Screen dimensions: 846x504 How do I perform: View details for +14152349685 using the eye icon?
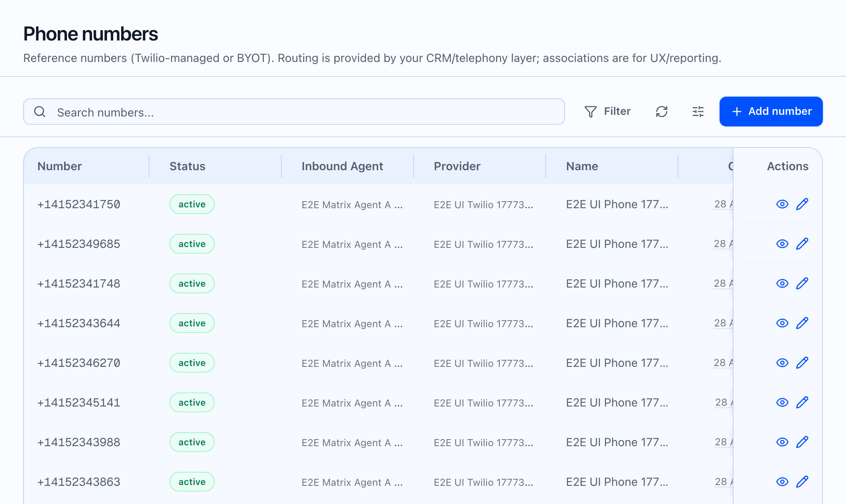point(782,244)
